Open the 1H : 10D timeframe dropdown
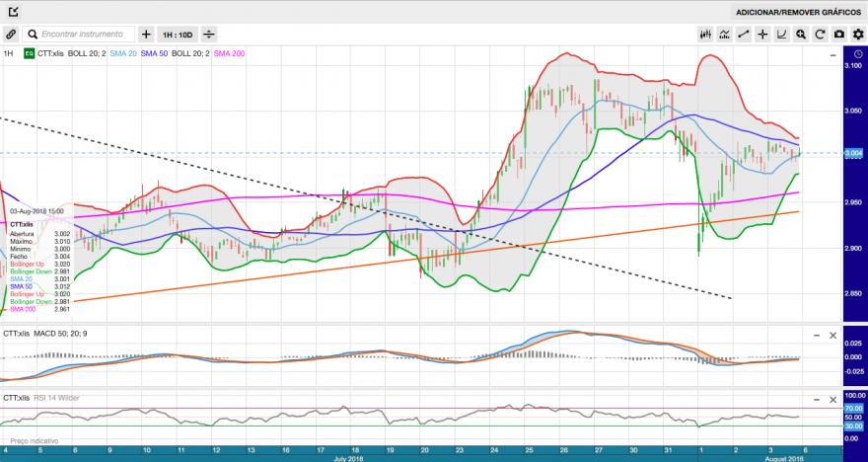This screenshot has height=462, width=868. 178,35
